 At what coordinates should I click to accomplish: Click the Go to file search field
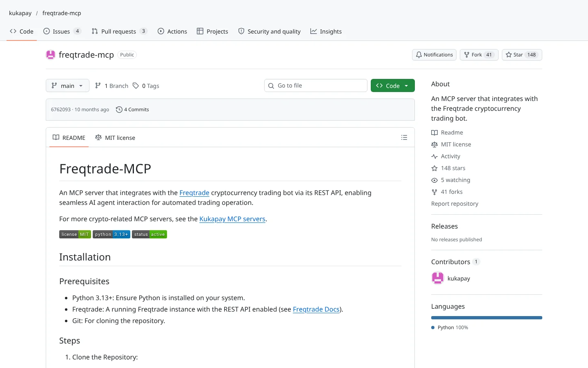tap(316, 85)
